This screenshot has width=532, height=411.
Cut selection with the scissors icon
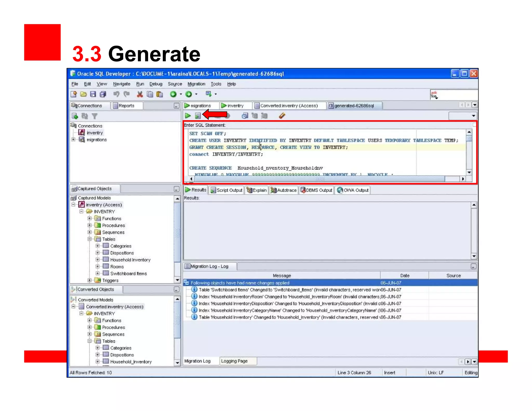tap(140, 94)
